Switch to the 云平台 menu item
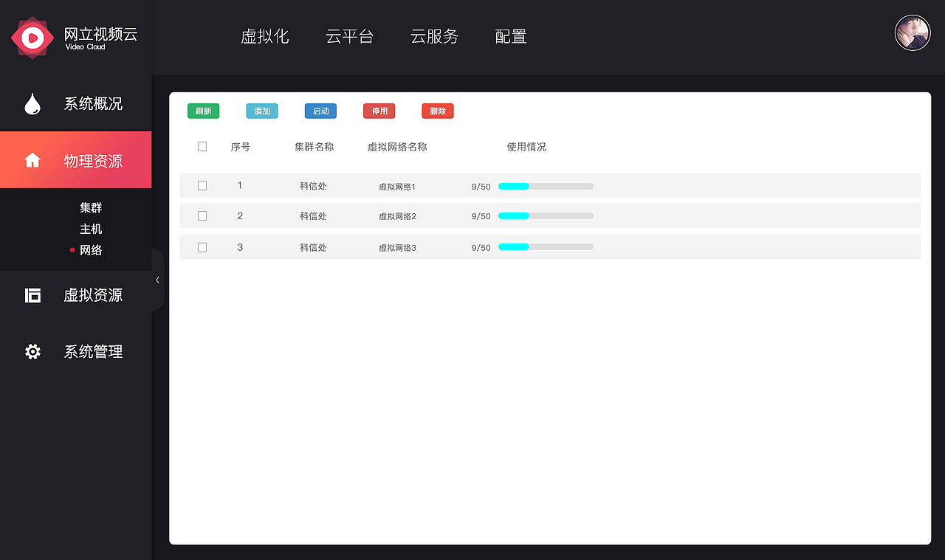Viewport: 945px width, 560px height. (x=350, y=36)
